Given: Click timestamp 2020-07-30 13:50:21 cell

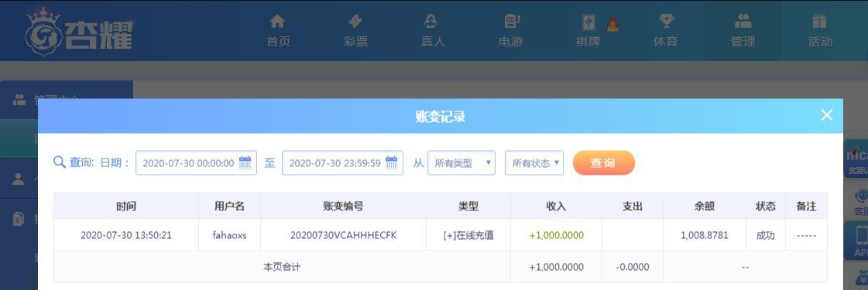Looking at the screenshot, I should [x=126, y=235].
